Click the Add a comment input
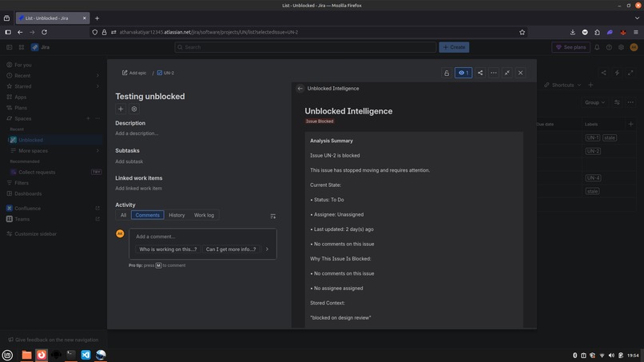 point(203,237)
